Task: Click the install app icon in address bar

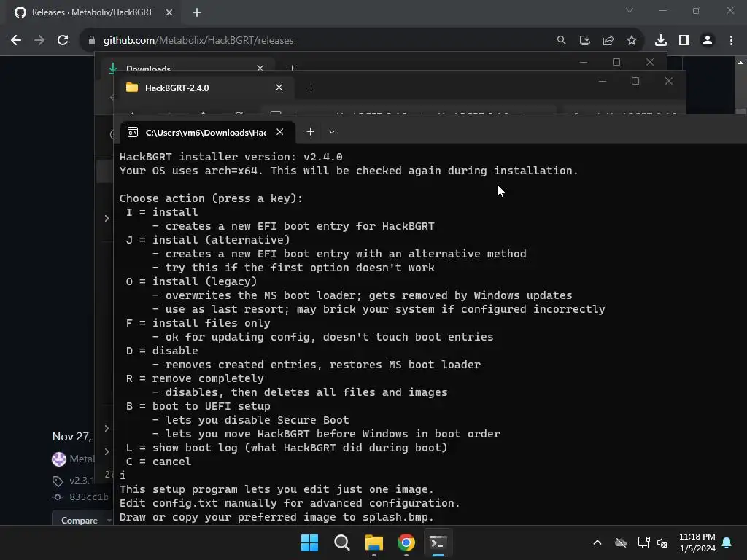Action: 584,41
